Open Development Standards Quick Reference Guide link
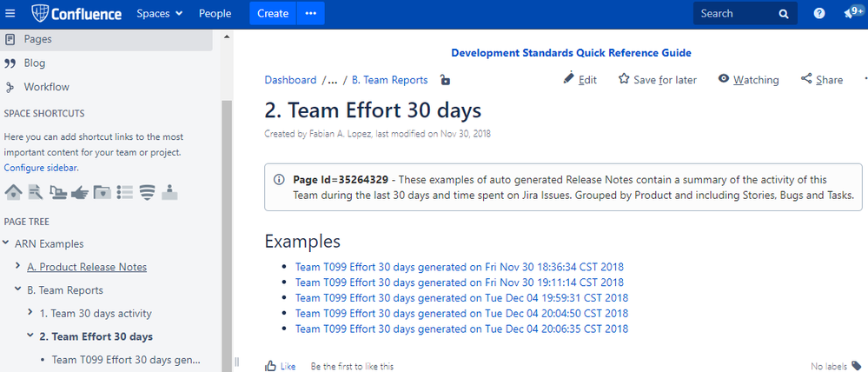 (572, 53)
